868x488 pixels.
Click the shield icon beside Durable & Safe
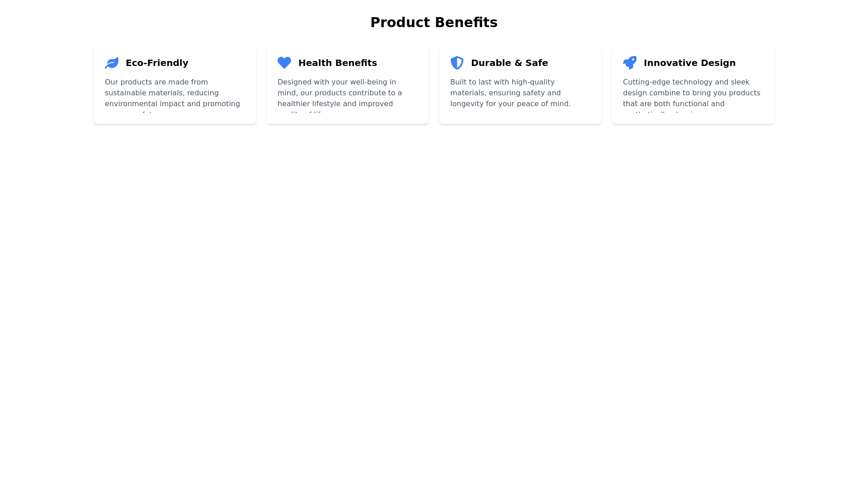click(x=457, y=63)
